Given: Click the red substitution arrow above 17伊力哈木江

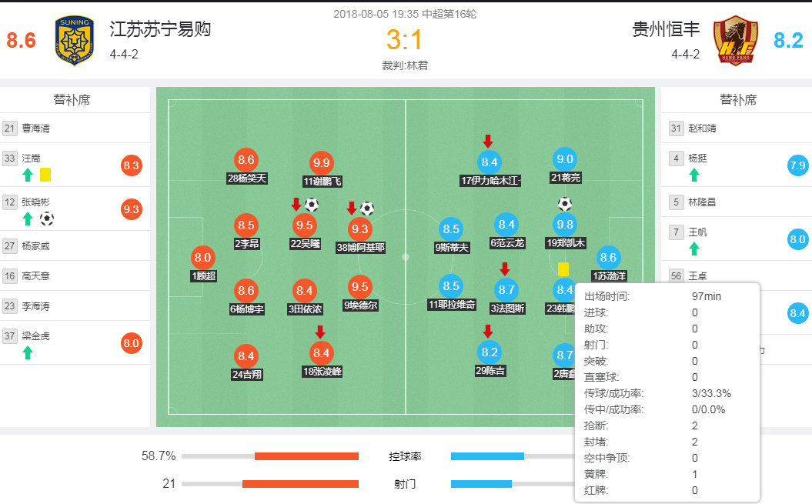Looking at the screenshot, I should click(488, 142).
